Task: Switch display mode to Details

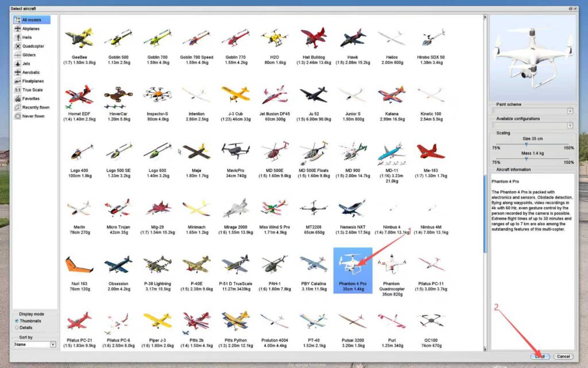Action: coord(17,327)
